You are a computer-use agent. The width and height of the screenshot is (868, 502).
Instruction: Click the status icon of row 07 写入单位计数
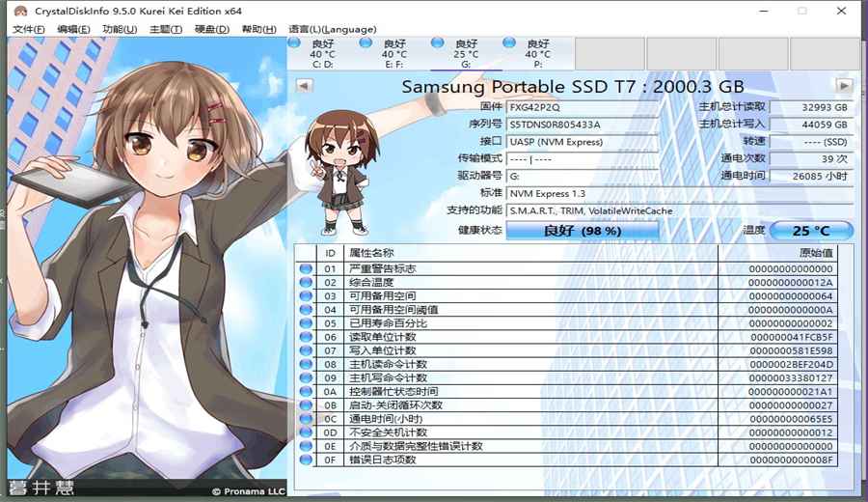[306, 350]
